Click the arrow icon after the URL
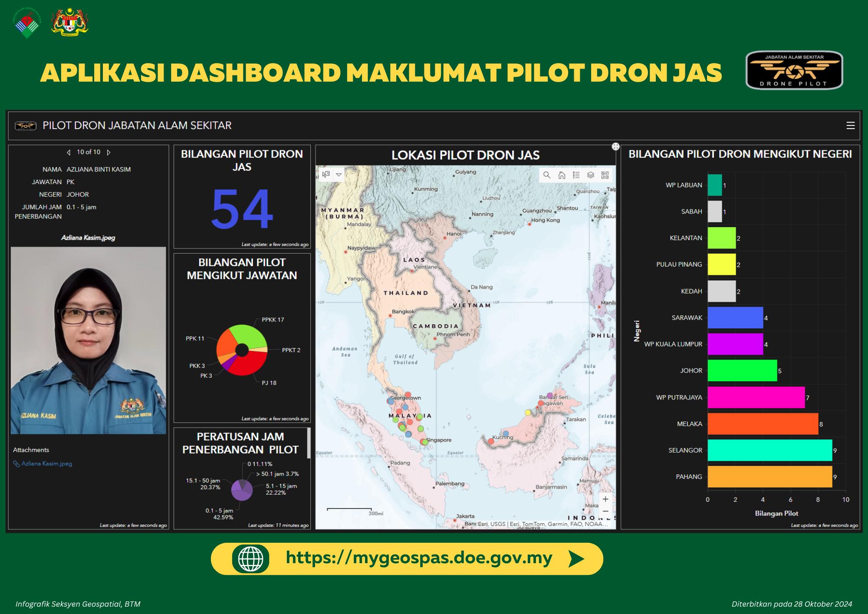 (576, 559)
